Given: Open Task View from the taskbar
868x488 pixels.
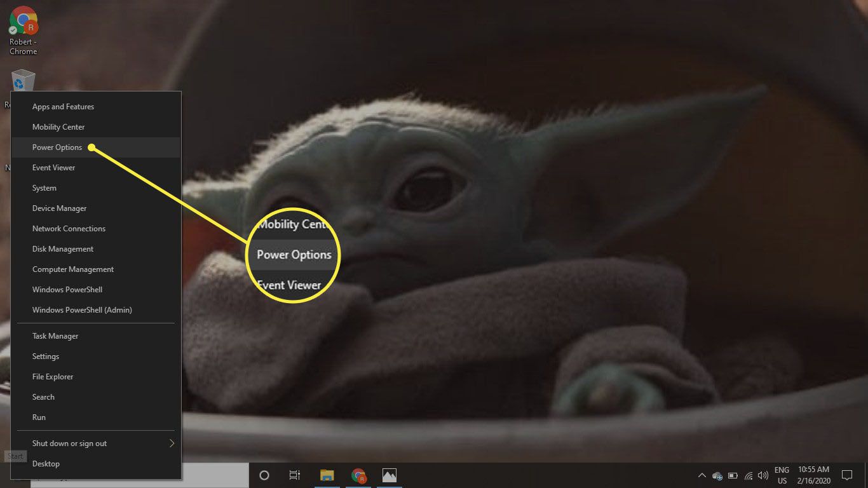Looking at the screenshot, I should 295,475.
